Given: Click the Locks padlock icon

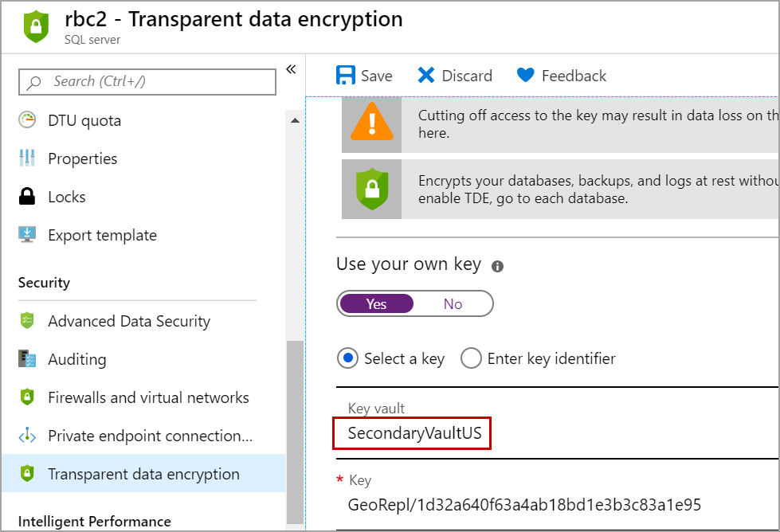Looking at the screenshot, I should pyautogui.click(x=28, y=197).
